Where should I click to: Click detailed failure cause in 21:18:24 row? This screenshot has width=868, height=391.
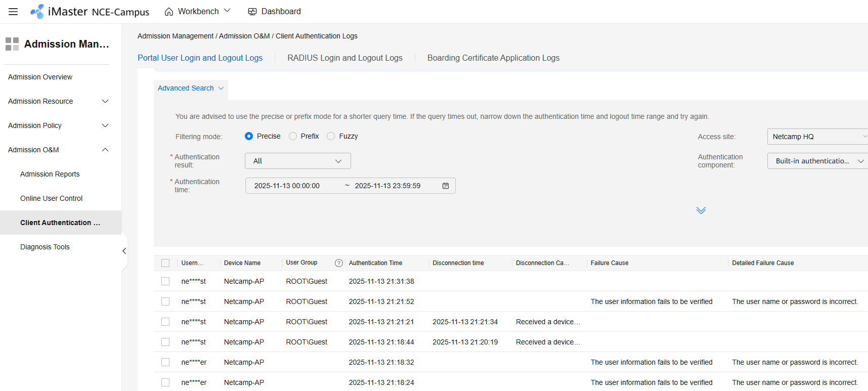click(795, 382)
